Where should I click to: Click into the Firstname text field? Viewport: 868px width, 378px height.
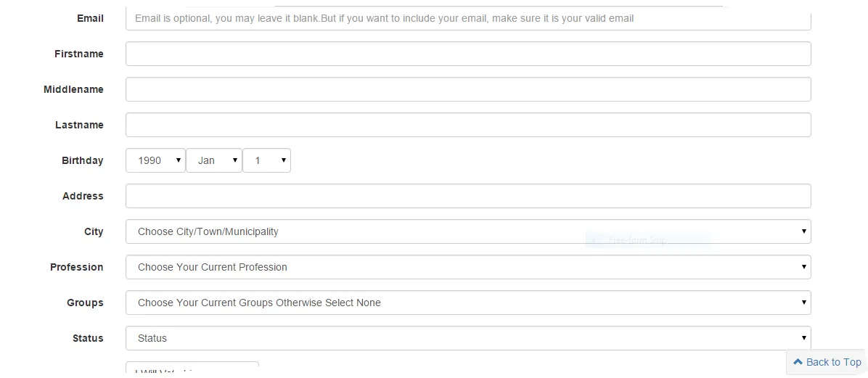click(x=467, y=54)
